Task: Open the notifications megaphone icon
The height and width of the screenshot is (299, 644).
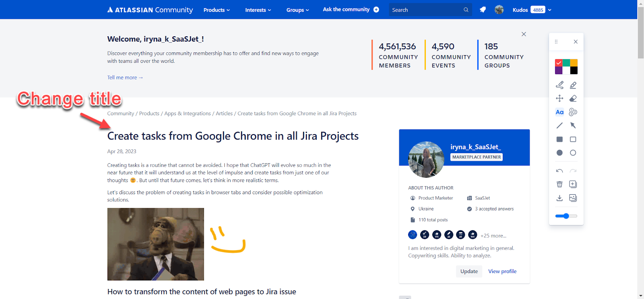Action: point(483,10)
